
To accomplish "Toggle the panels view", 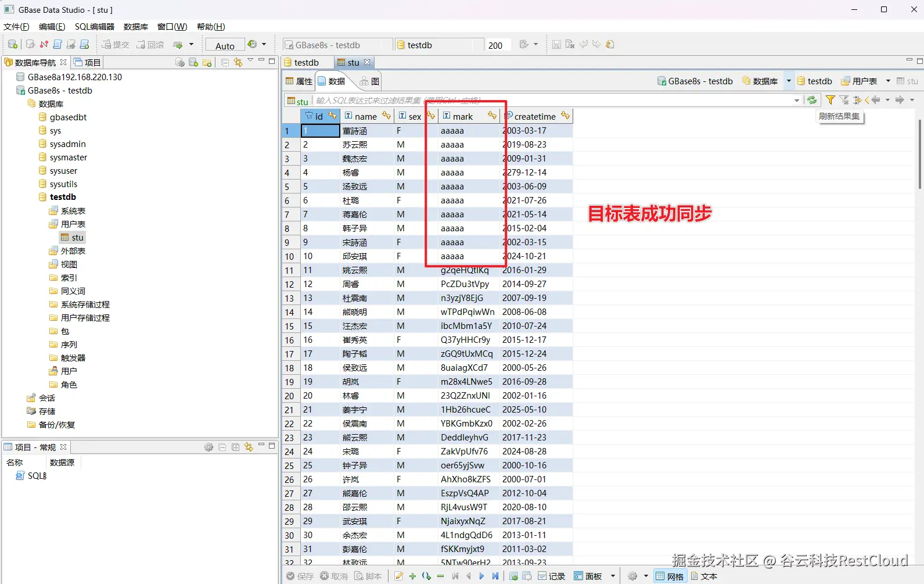I will coord(588,576).
